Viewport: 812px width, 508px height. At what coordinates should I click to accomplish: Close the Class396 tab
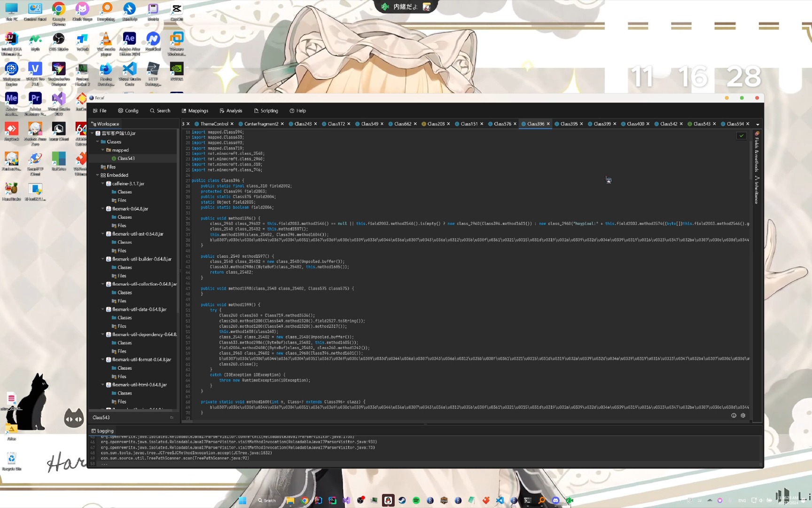pyautogui.click(x=548, y=124)
